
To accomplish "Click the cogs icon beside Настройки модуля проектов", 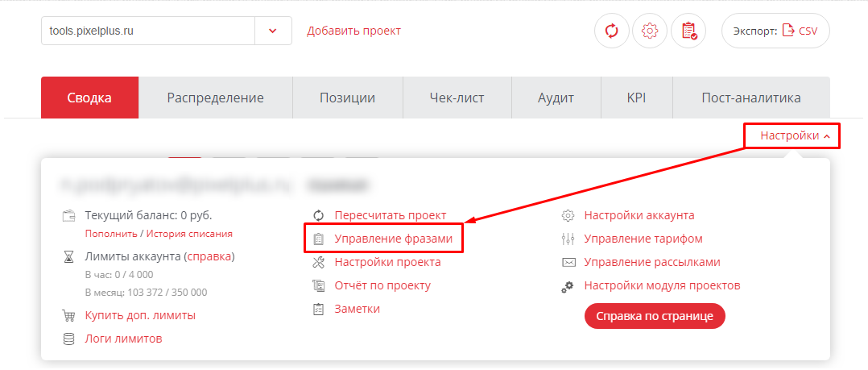I will pos(568,286).
